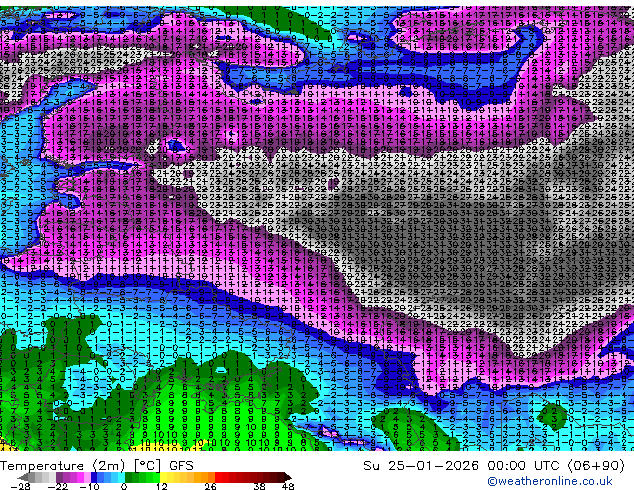This screenshot has width=634, height=490.
Task: Select the darkest maroon arrow tip above 48
Action: [x=288, y=477]
